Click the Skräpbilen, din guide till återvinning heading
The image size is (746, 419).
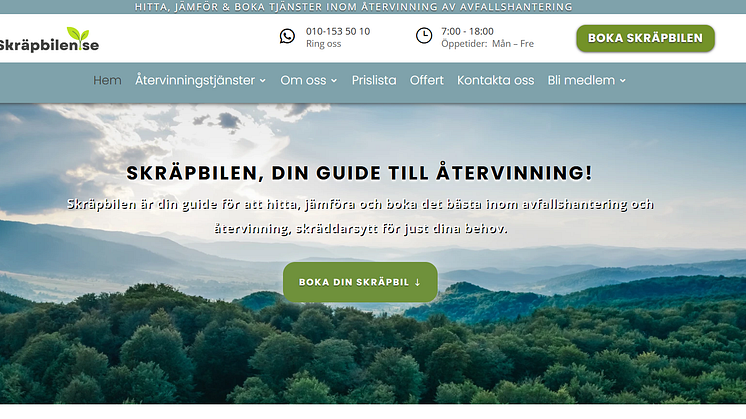pyautogui.click(x=359, y=173)
